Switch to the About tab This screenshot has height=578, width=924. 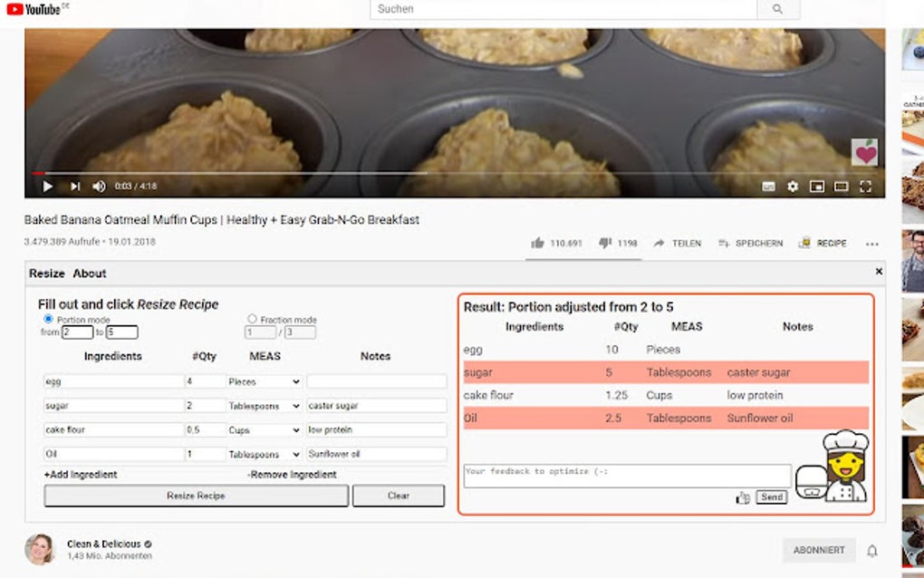pyautogui.click(x=89, y=273)
